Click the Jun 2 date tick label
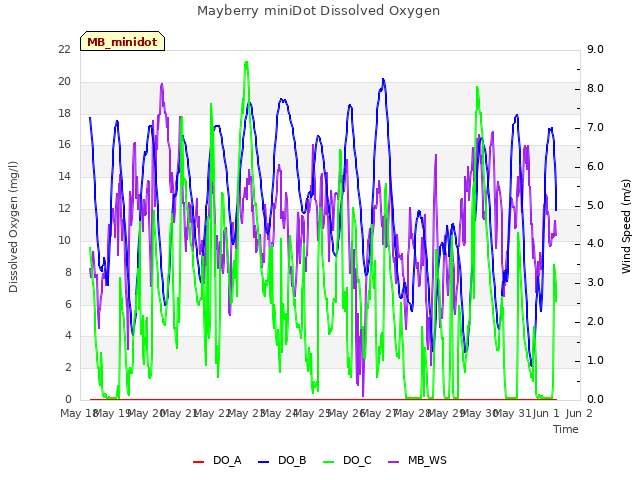Viewport: 640px width, 480px height. [x=579, y=413]
